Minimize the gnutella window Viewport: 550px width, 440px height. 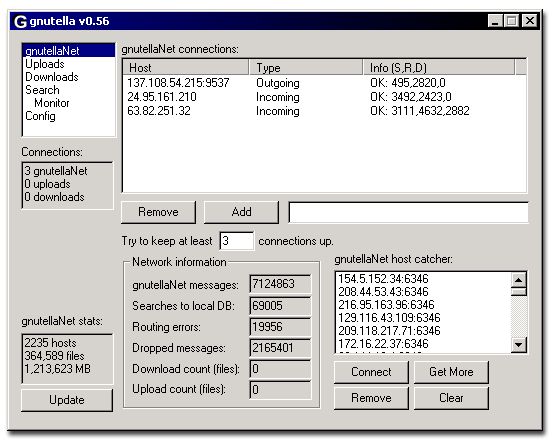pyautogui.click(x=495, y=21)
